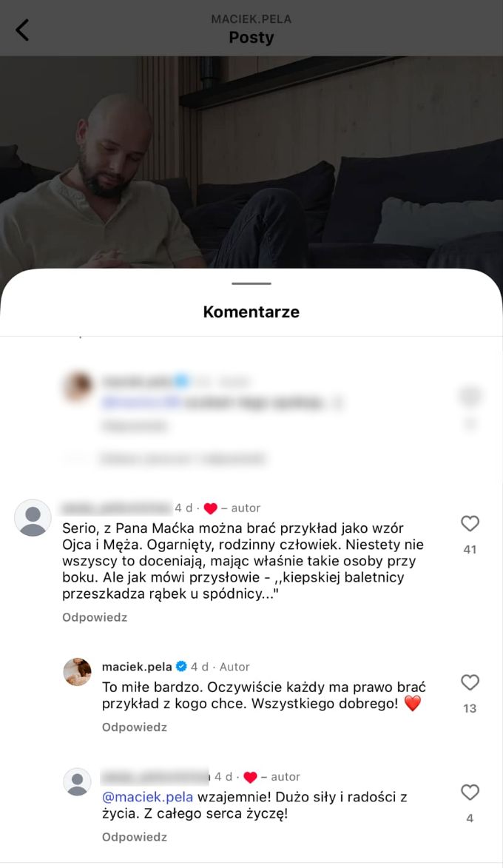Tap the blurred avatar in top comment

click(x=78, y=386)
